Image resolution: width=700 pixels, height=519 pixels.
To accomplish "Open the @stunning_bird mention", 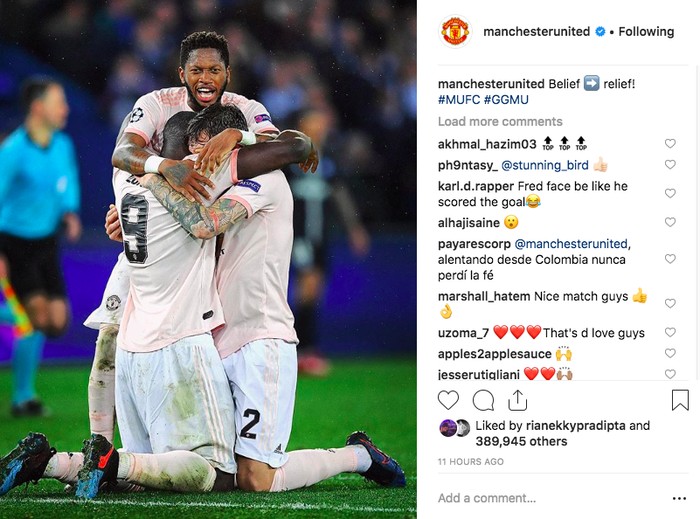I will (x=545, y=165).
